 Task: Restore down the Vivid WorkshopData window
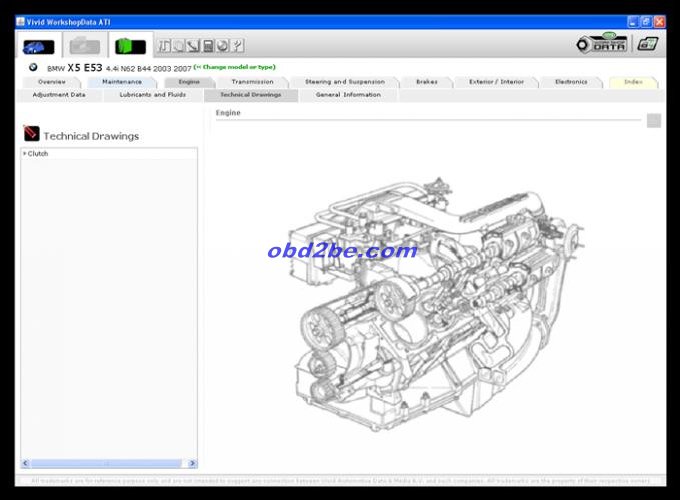pos(646,22)
